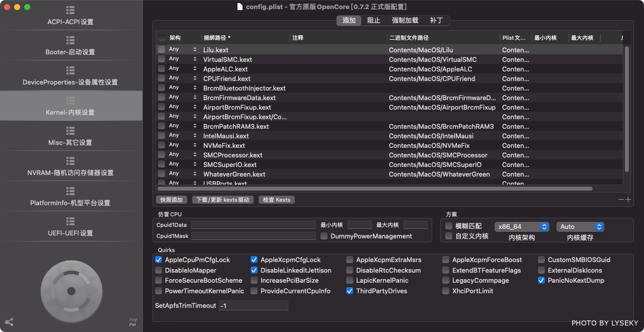Open the Any architecture selector for SMCSuperIO.kext
Viewport: 644px width, 332px height.
click(183, 164)
